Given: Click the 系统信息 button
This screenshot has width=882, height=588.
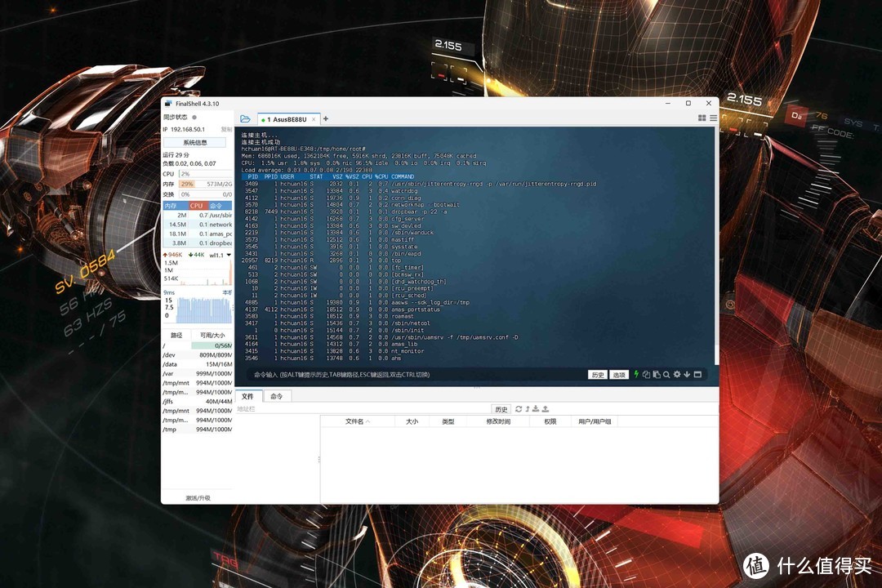Looking at the screenshot, I should [x=195, y=142].
